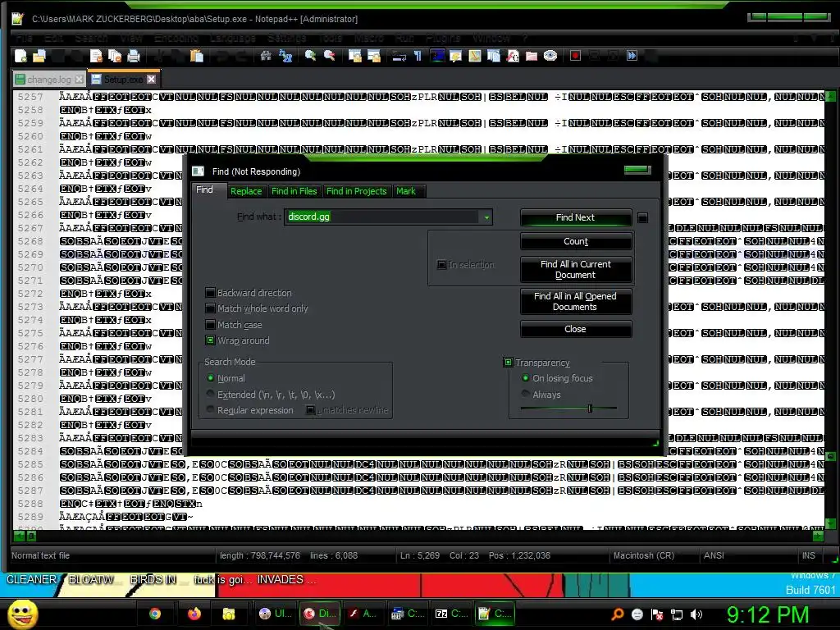Toggle synchronize vertical scrolling icon
This screenshot has height=630, width=840.
[x=354, y=56]
